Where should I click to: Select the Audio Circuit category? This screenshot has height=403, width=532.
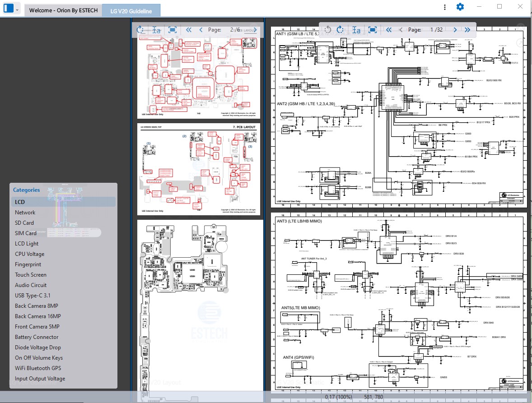point(63,285)
